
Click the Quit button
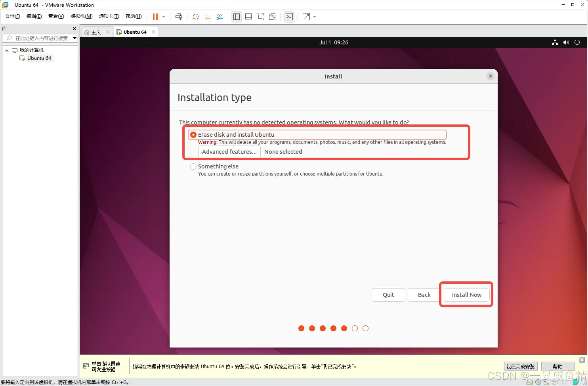[388, 295]
